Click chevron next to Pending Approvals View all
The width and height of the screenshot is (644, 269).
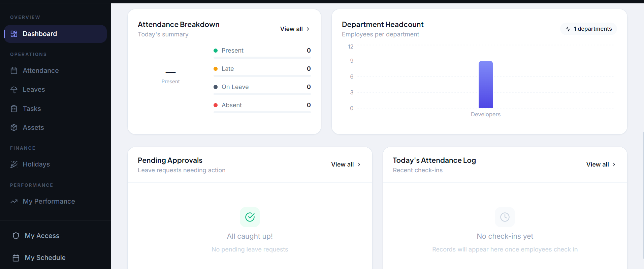coord(359,165)
